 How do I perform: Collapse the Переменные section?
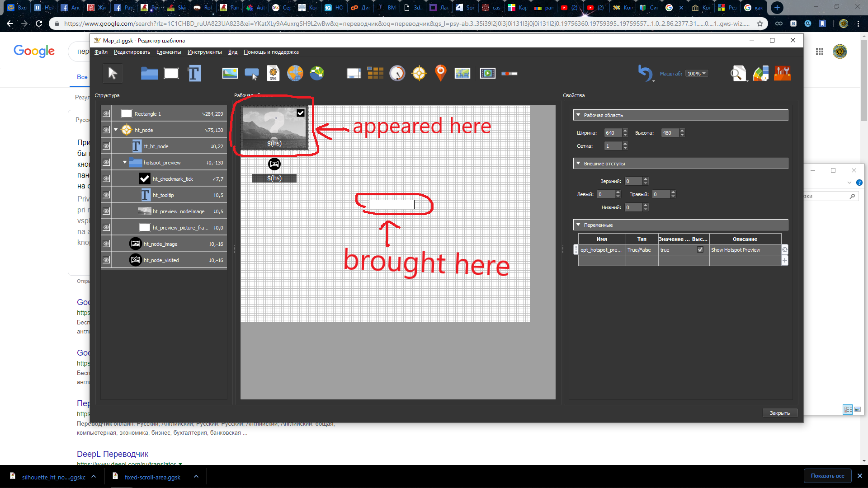(x=578, y=225)
